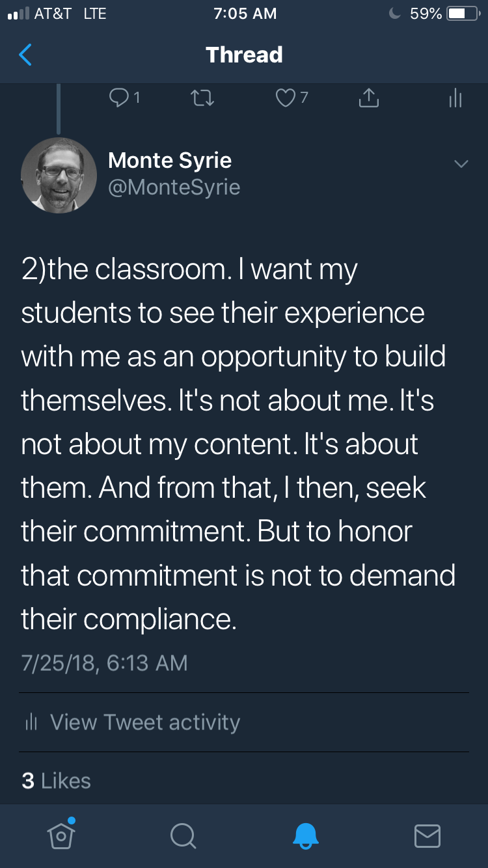
Task: Open Monte Syrie display name
Action: click(170, 160)
